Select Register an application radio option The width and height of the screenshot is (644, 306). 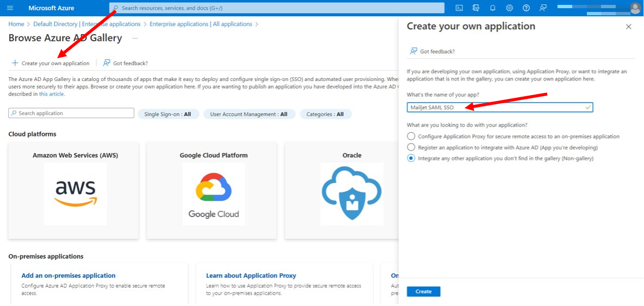click(411, 147)
